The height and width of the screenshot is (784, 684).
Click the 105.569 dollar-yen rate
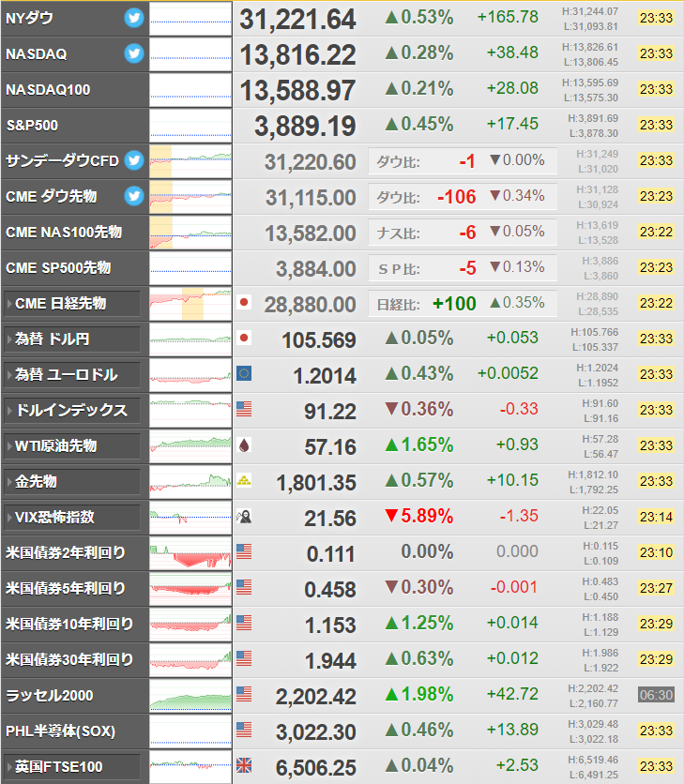tap(319, 340)
